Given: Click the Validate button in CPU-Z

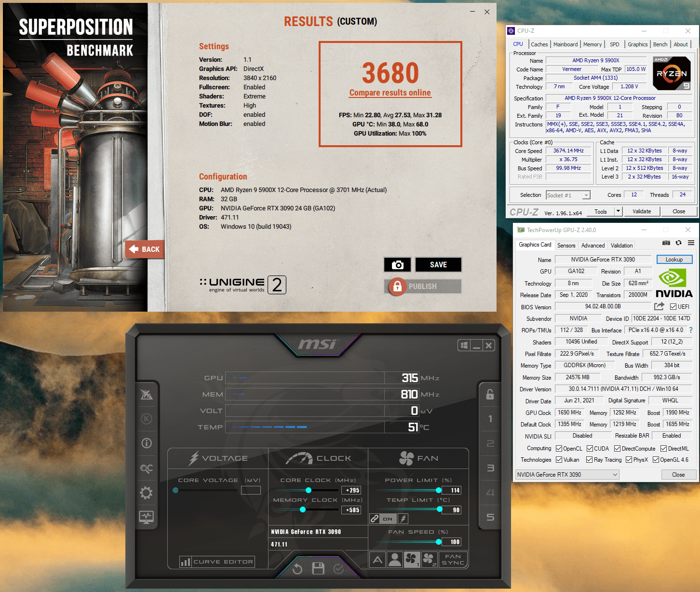Looking at the screenshot, I should tap(641, 211).
